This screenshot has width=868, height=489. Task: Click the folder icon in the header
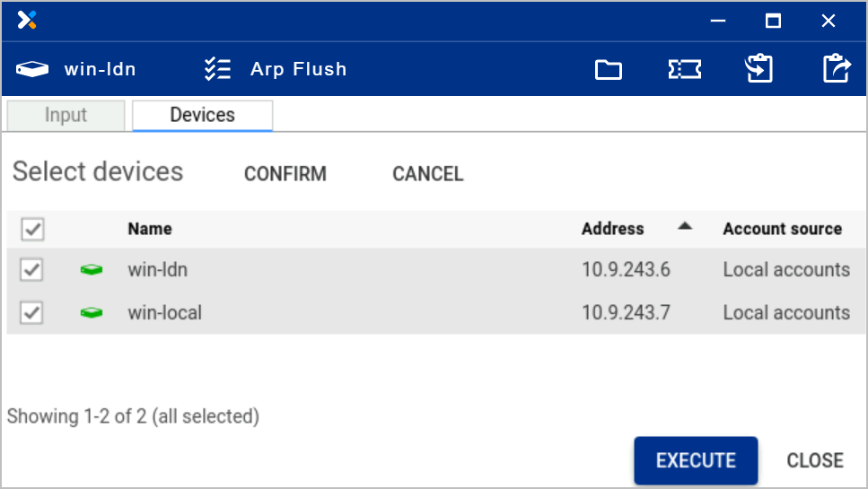pos(609,69)
